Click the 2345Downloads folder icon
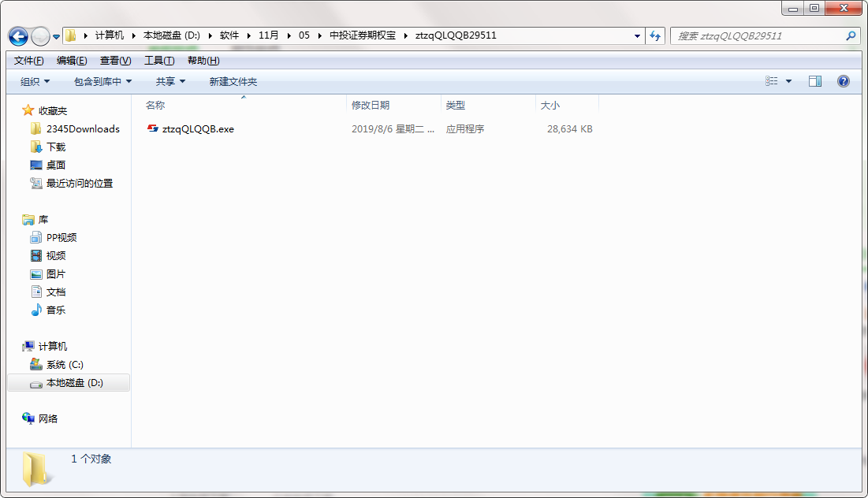The width and height of the screenshot is (868, 498). (x=36, y=129)
